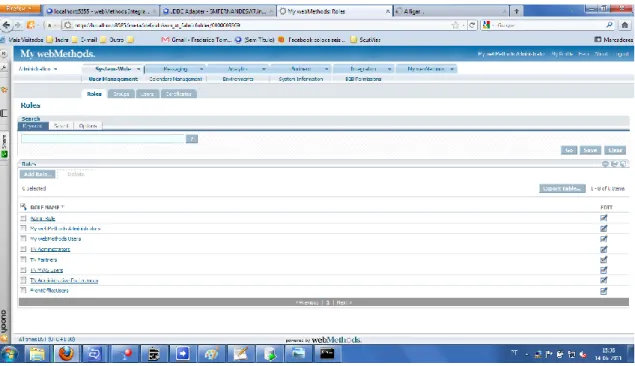Image resolution: width=635 pixels, height=366 pixels.
Task: Check the My webMethods Users checkbox
Action: (23, 239)
